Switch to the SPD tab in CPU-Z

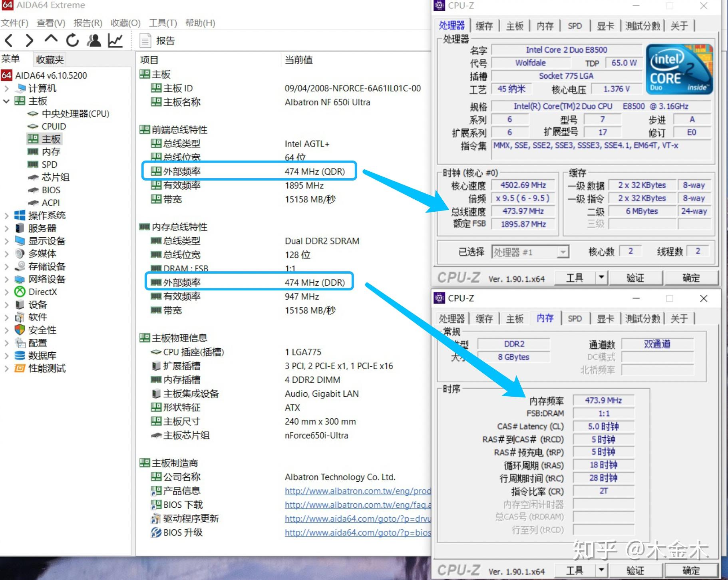click(575, 26)
